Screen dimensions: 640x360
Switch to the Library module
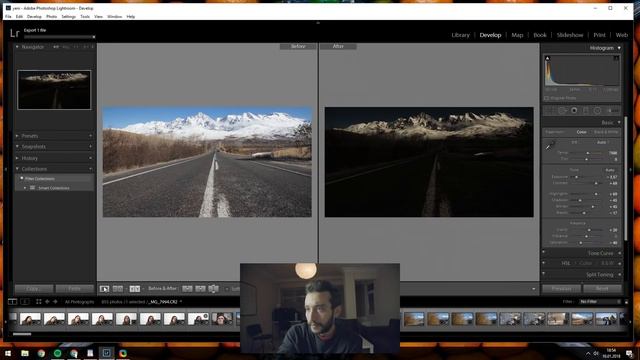(460, 35)
